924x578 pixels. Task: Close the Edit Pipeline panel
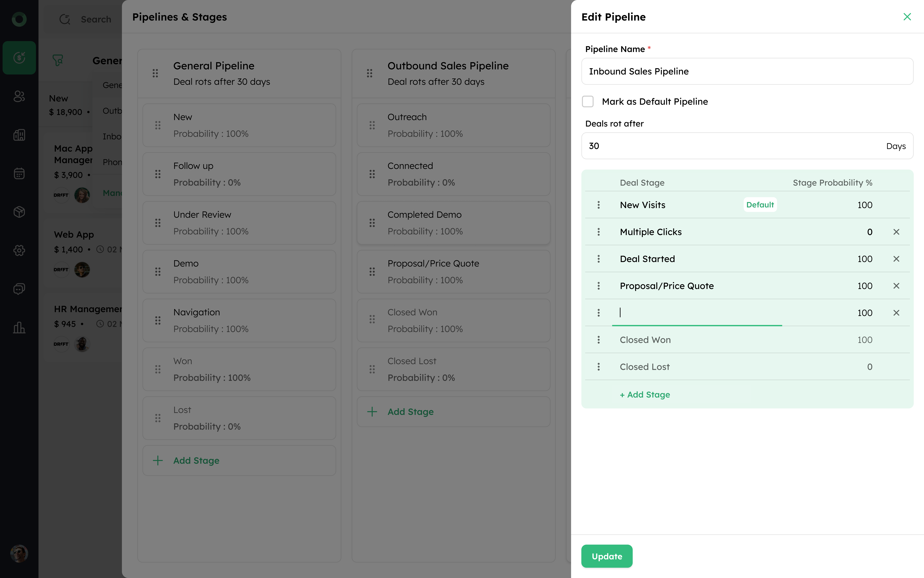click(907, 17)
